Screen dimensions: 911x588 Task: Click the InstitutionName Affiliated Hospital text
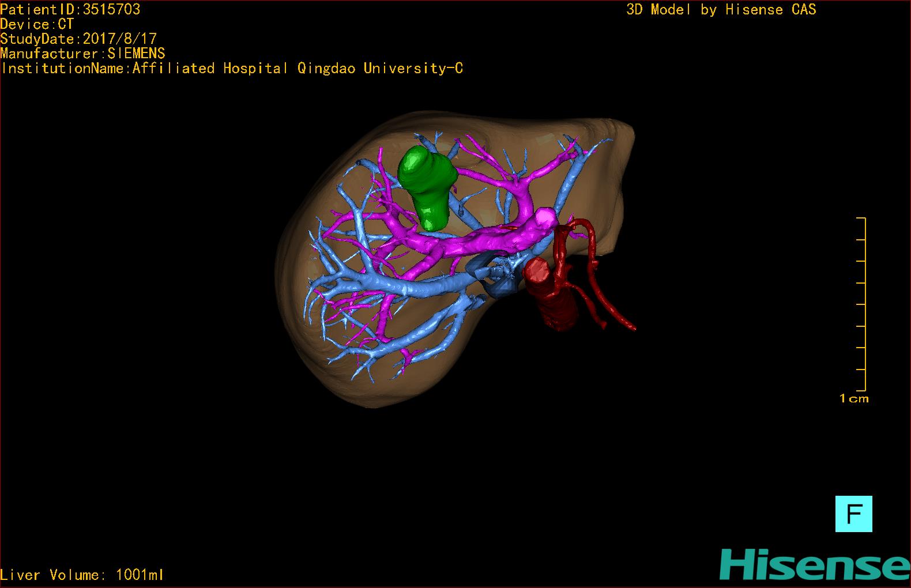coord(232,69)
